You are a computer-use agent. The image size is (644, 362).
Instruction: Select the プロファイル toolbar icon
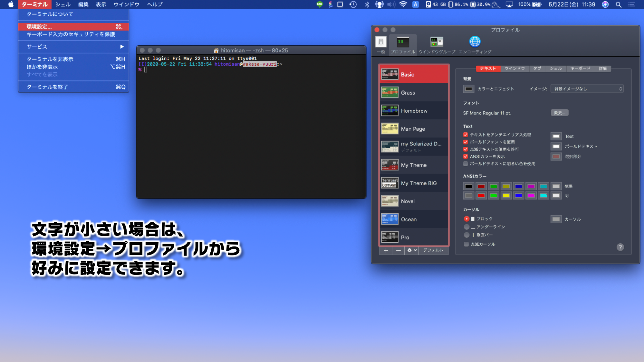[403, 45]
